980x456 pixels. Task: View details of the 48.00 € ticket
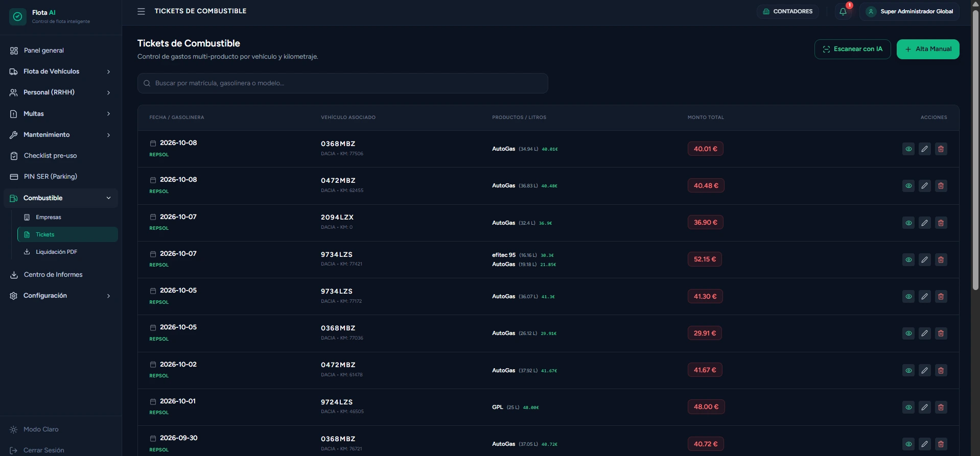pos(908,407)
